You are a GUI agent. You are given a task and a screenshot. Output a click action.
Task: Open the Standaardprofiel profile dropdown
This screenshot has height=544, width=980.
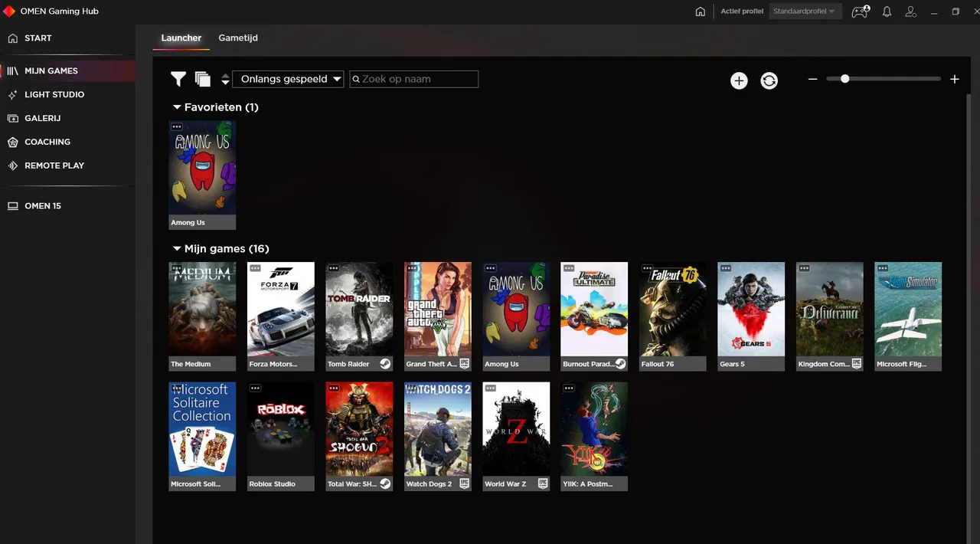pyautogui.click(x=805, y=11)
